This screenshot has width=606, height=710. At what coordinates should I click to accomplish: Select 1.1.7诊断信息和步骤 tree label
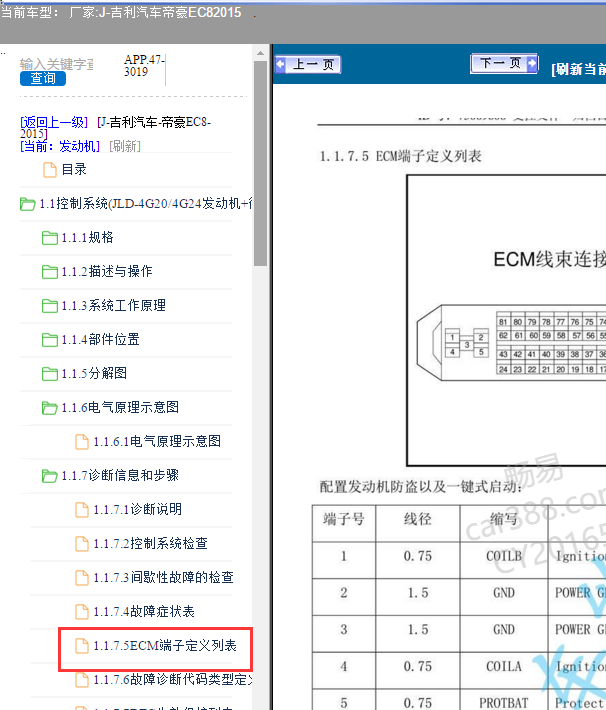pyautogui.click(x=120, y=475)
